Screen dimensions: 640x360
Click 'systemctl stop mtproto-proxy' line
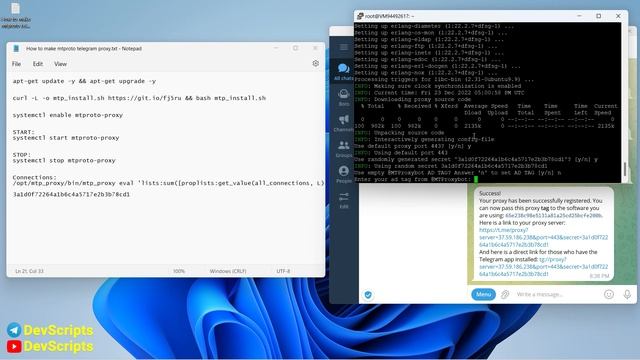pos(64,160)
